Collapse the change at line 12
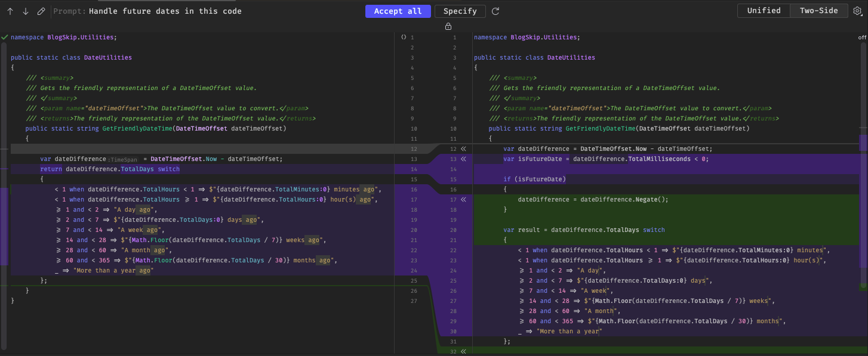 464,148
